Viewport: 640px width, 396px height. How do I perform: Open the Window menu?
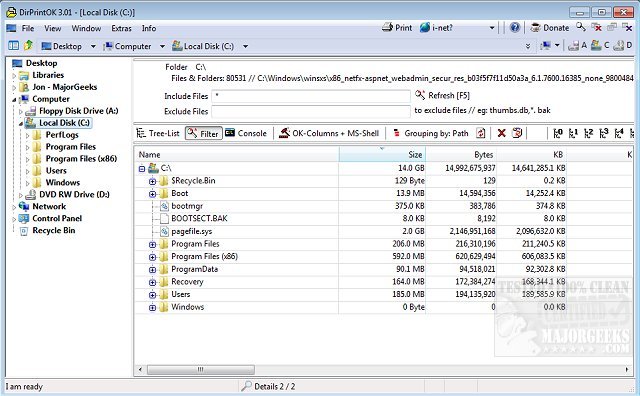click(86, 28)
